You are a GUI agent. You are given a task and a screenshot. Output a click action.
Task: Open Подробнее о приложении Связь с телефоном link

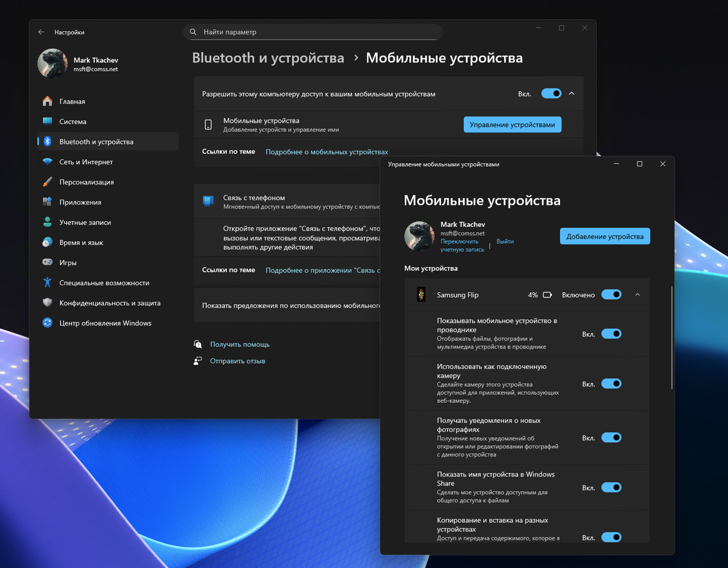pos(323,270)
